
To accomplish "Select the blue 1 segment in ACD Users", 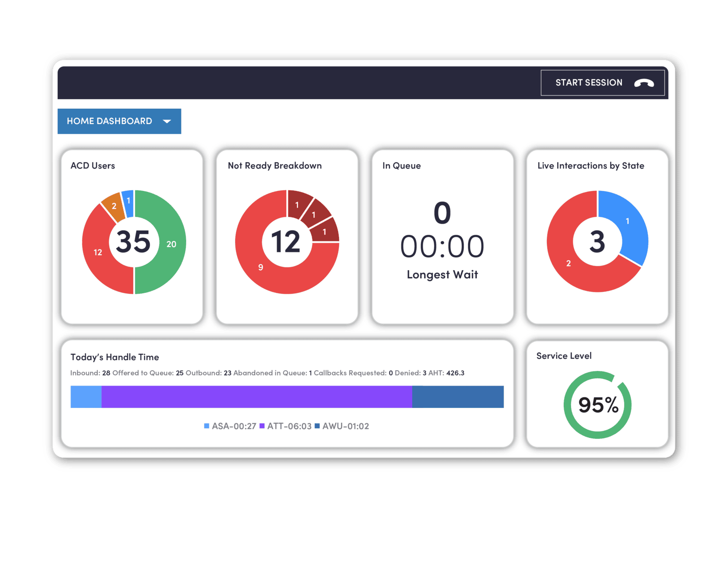I will [x=128, y=201].
